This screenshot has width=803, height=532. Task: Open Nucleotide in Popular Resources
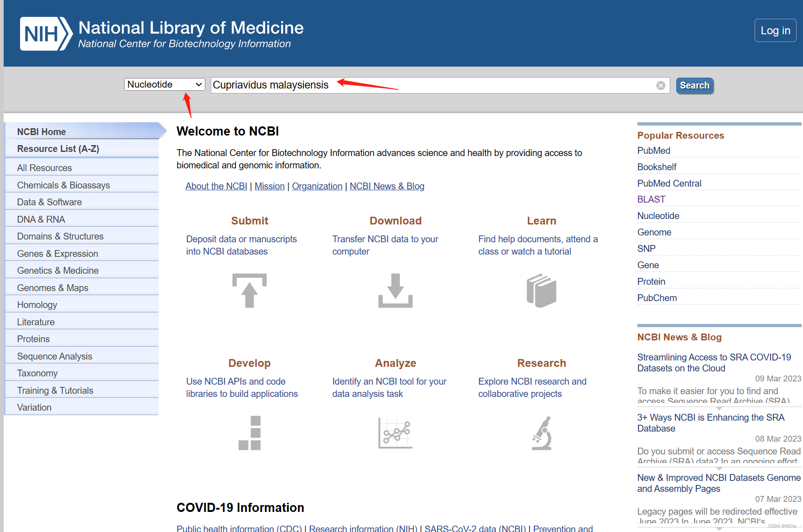pos(658,216)
